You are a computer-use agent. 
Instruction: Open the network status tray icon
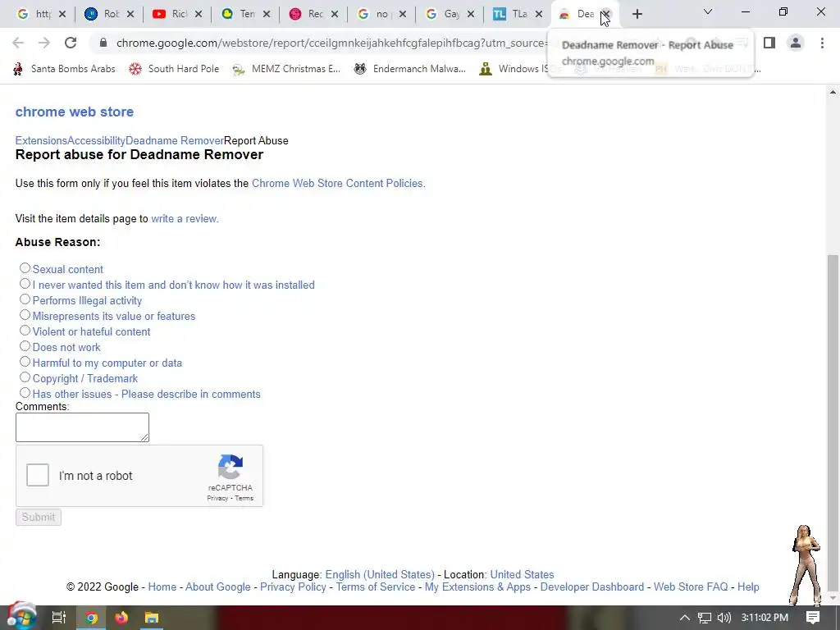705,618
